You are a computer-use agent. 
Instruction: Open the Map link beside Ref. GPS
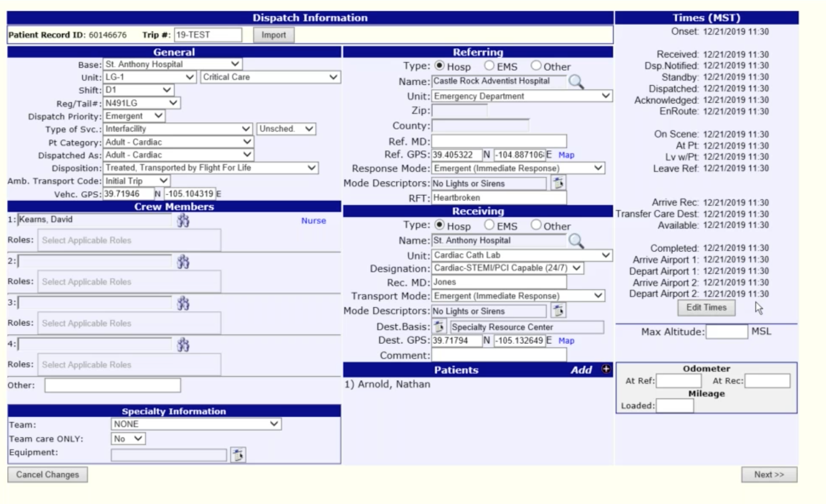pos(566,155)
